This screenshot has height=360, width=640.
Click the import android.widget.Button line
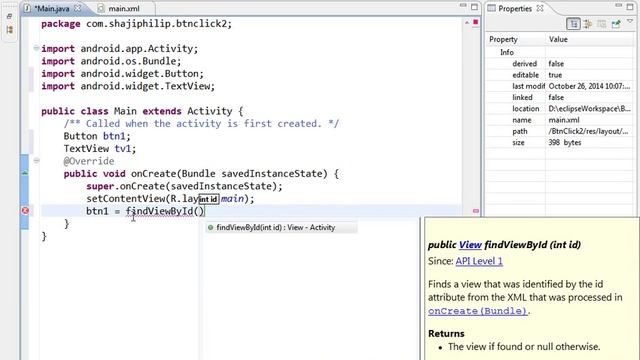click(x=122, y=73)
